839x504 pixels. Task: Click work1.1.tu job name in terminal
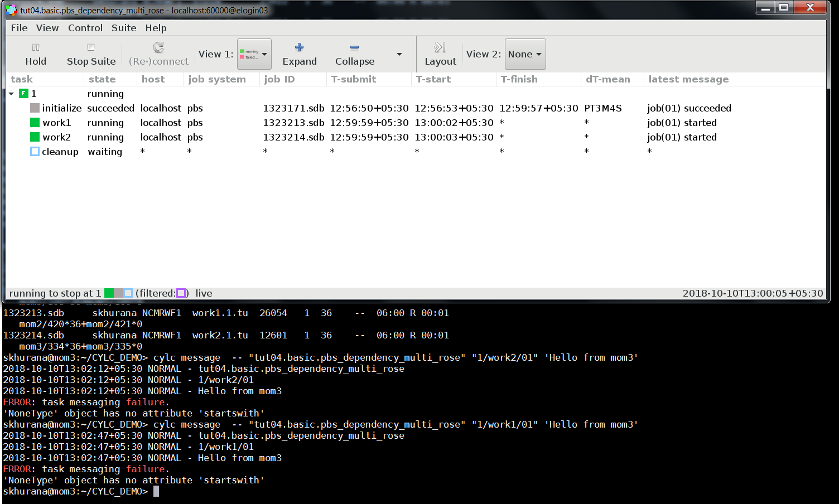click(x=220, y=313)
